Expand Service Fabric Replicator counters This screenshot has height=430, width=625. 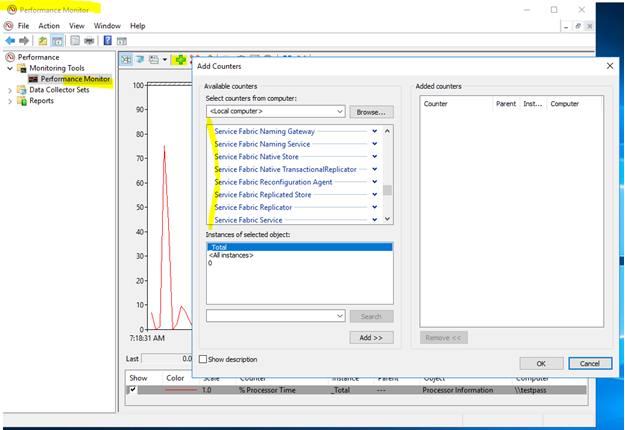[375, 207]
